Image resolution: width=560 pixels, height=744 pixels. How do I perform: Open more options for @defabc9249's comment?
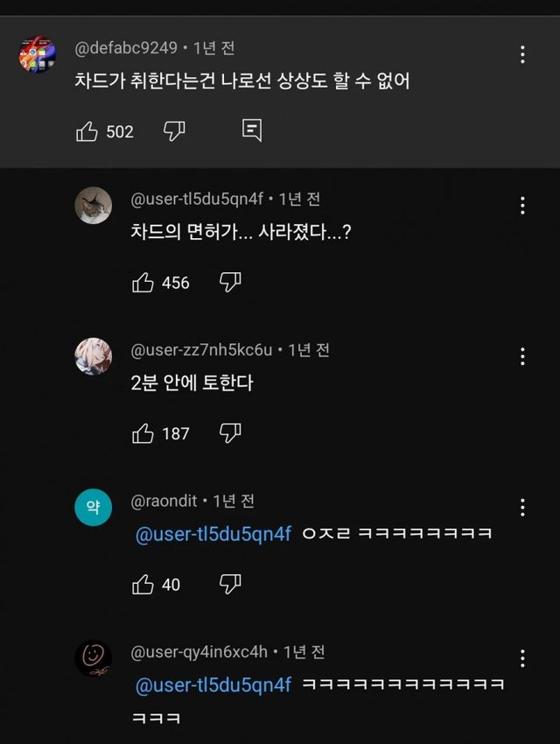(x=522, y=54)
